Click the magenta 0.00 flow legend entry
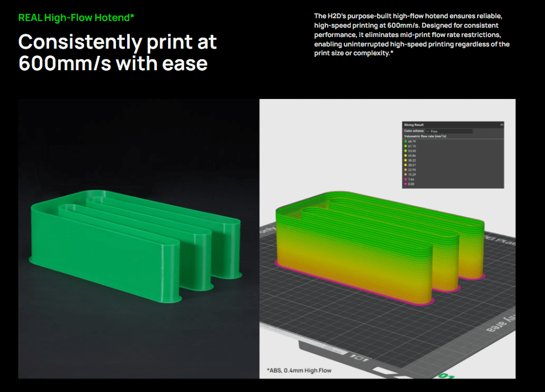The height and width of the screenshot is (392, 545). [x=410, y=184]
